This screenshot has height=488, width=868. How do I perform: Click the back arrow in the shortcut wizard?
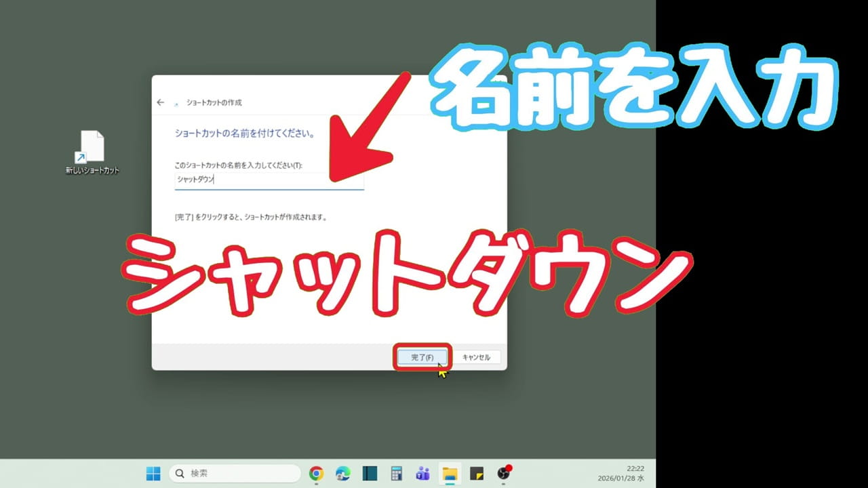point(161,102)
